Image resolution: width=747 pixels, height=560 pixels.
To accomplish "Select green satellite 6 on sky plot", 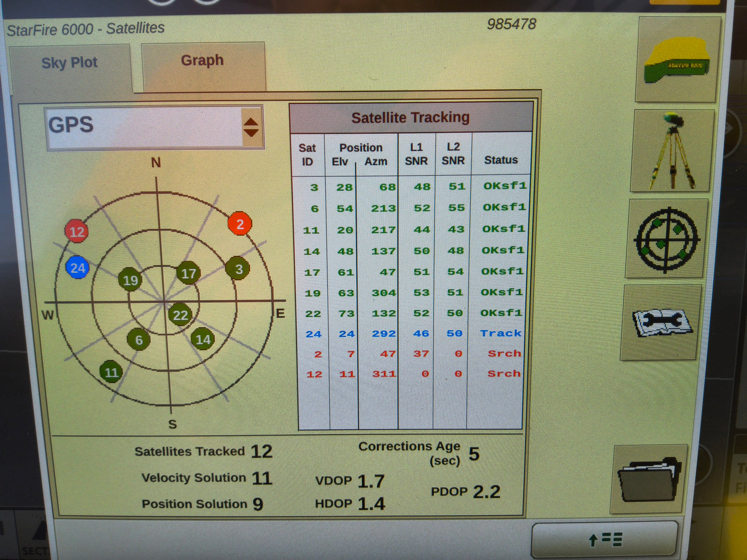I will click(x=139, y=340).
